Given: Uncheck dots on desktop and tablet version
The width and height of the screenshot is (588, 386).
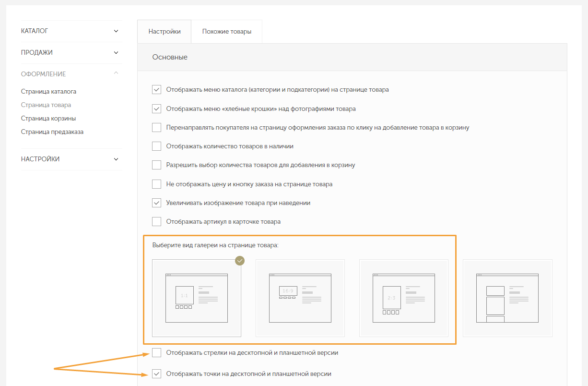Looking at the screenshot, I should [x=156, y=374].
